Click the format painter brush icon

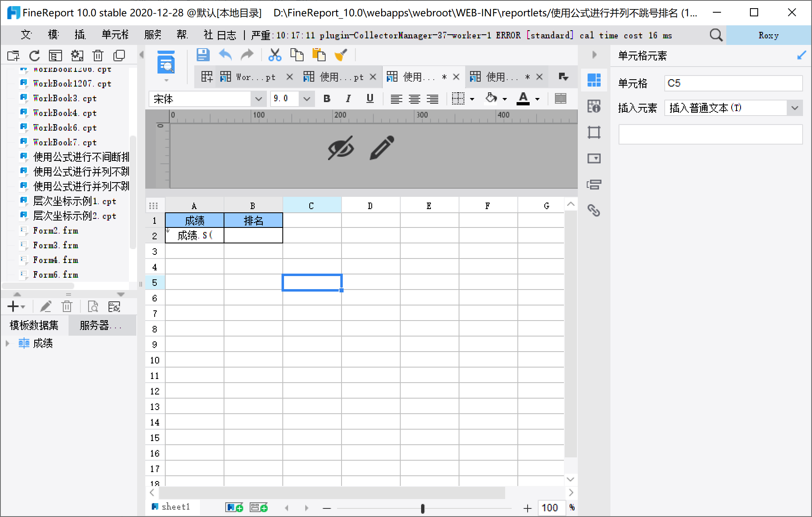pyautogui.click(x=341, y=55)
